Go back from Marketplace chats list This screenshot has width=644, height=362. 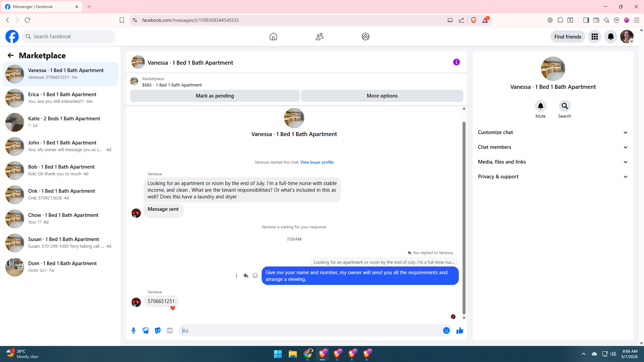point(11,55)
